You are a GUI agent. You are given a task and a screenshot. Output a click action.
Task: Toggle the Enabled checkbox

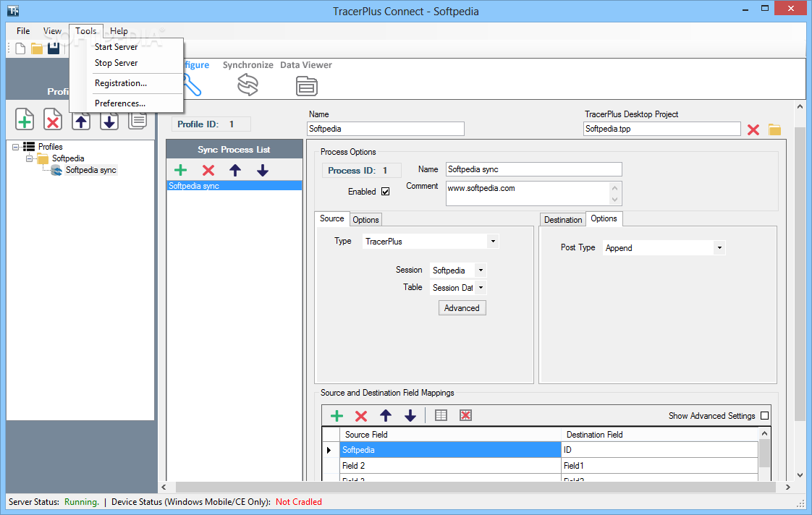(x=385, y=192)
